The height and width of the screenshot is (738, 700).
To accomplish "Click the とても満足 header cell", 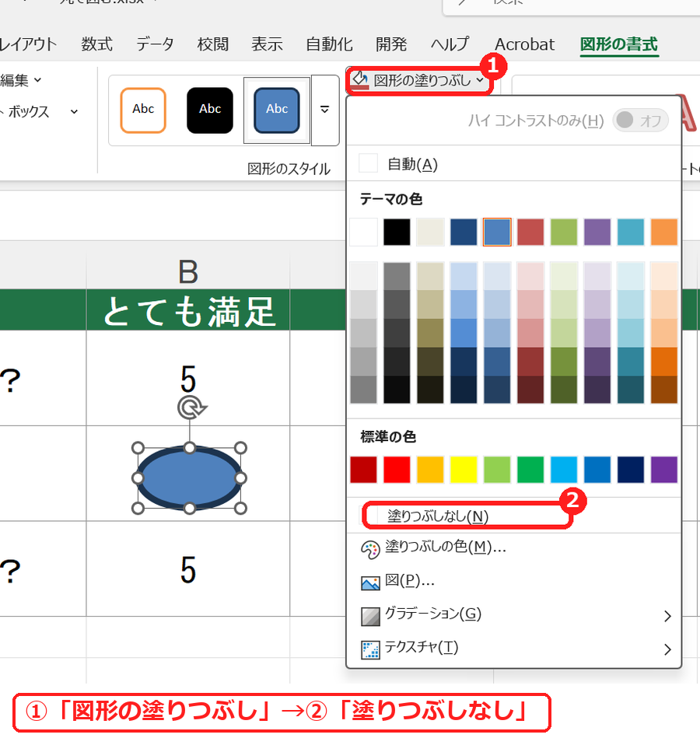I will pos(188,310).
